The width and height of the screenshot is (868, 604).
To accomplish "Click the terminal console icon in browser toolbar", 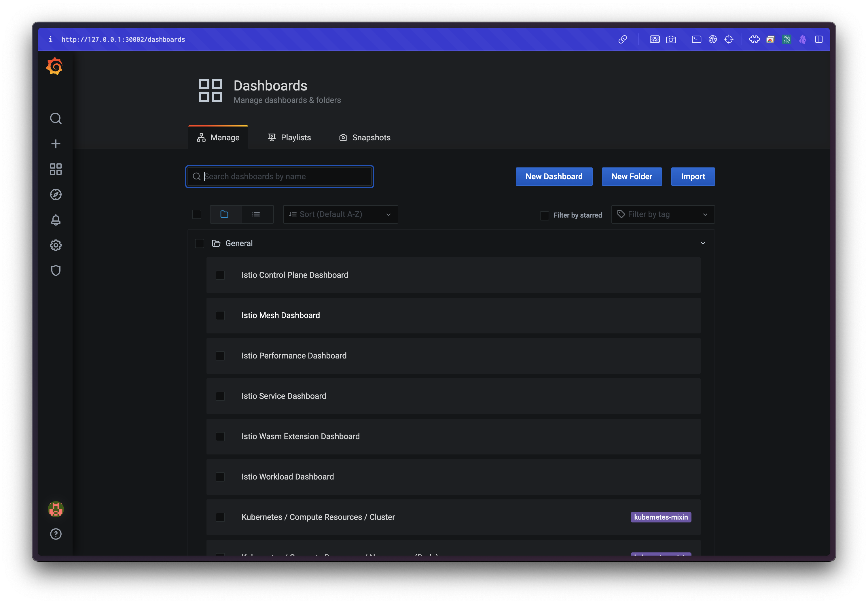I will 696,39.
